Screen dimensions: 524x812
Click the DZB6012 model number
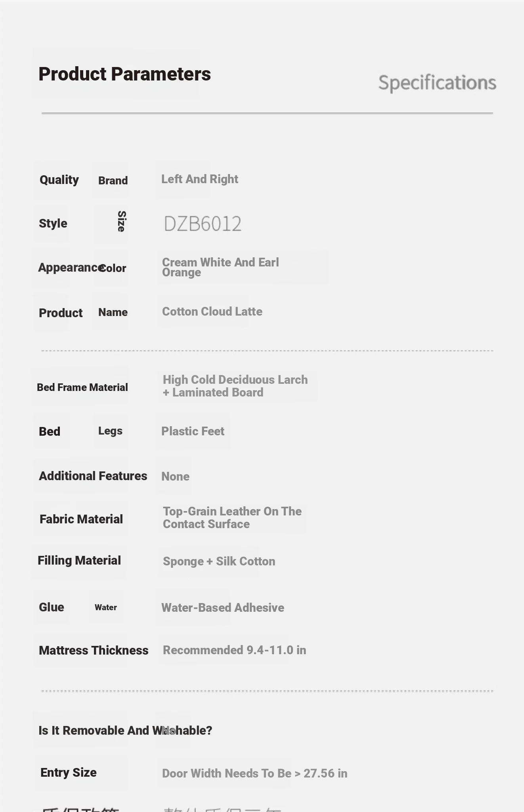click(203, 224)
